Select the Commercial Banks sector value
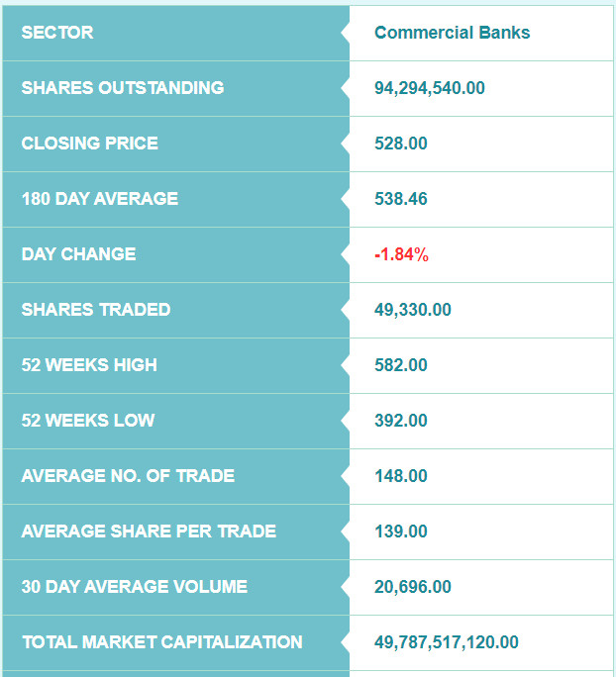616x677 pixels. point(452,33)
